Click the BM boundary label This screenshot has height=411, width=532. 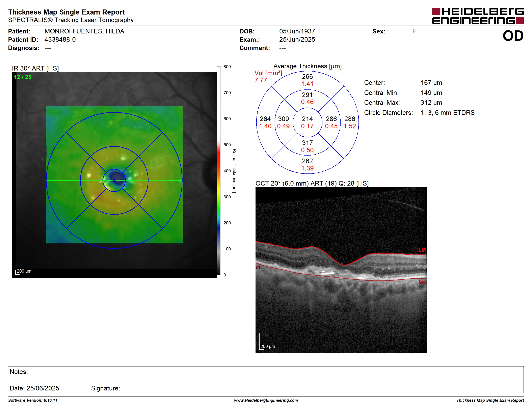pyautogui.click(x=422, y=282)
